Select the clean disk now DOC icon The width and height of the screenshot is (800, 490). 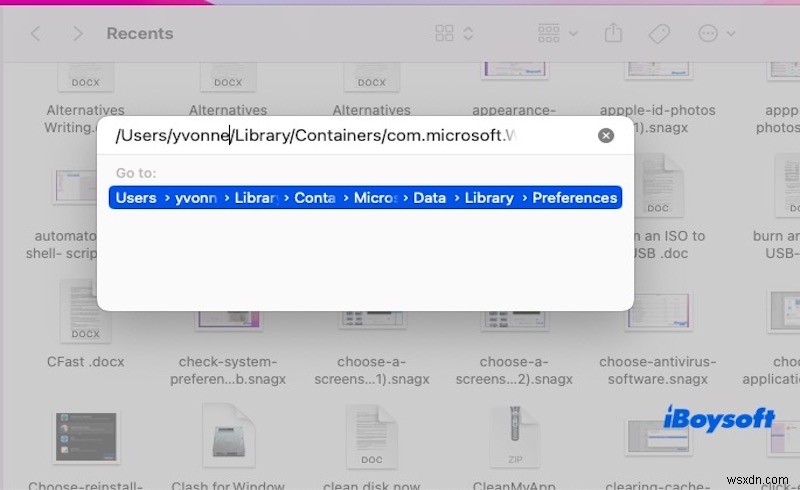click(371, 435)
